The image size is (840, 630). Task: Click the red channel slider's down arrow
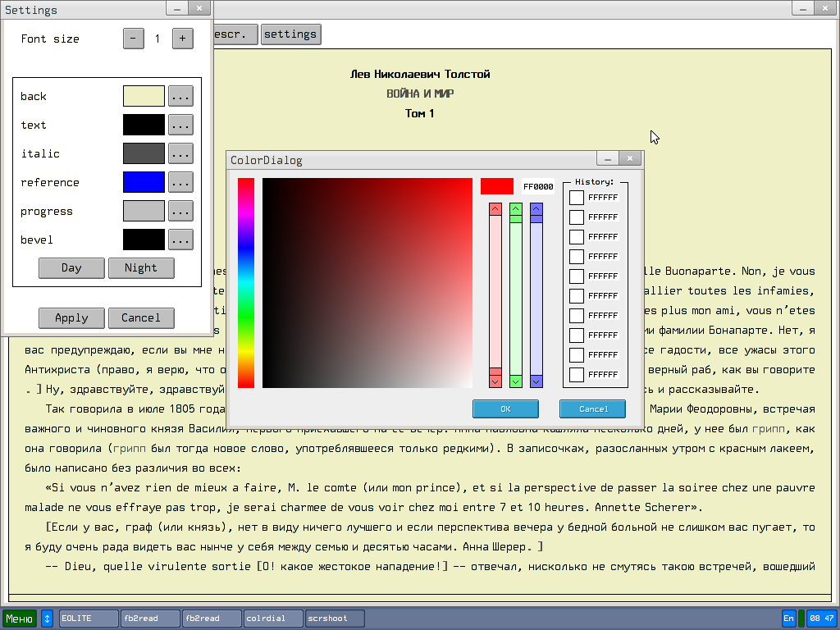point(495,381)
